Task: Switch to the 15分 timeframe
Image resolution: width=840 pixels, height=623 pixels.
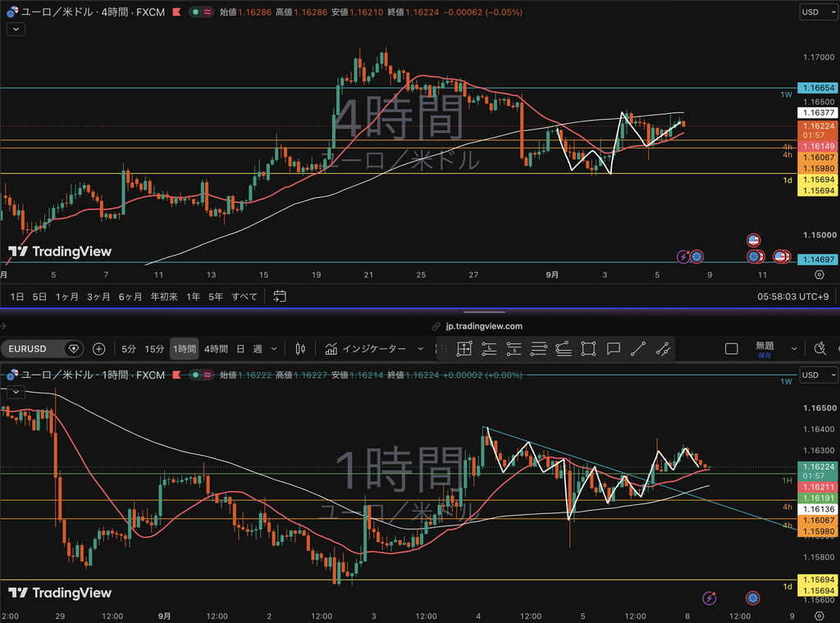Action: click(154, 349)
